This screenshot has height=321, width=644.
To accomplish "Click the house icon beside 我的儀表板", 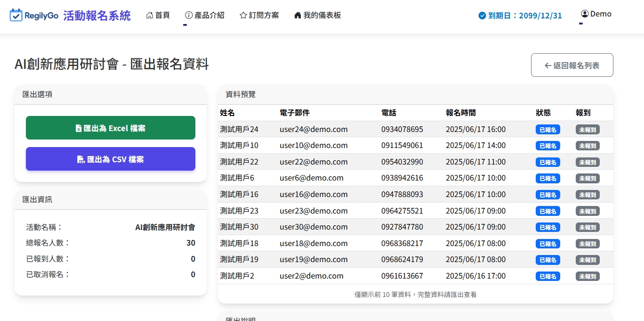I will click(298, 15).
